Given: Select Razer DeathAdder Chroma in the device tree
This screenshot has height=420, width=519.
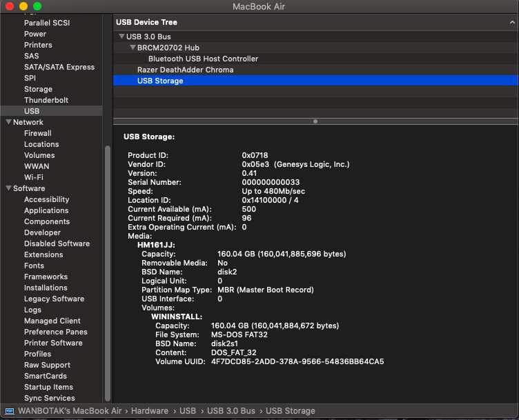Looking at the screenshot, I should [185, 70].
